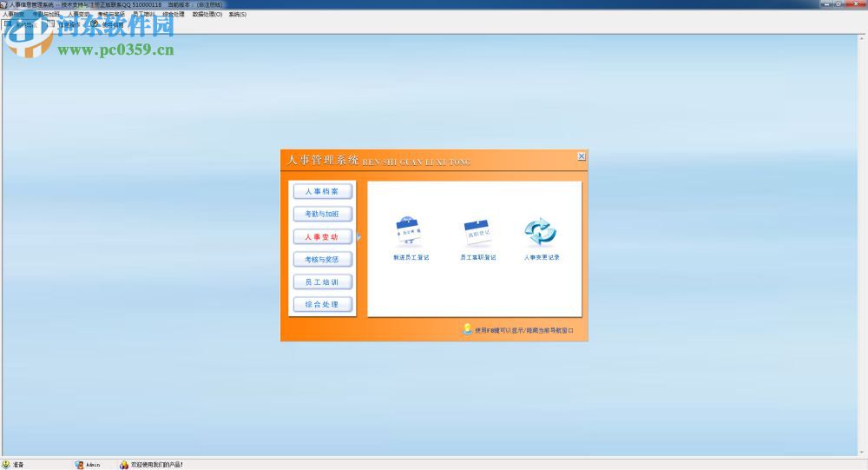Click the 准备 status icon in status bar
This screenshot has width=868, height=470.
coord(6,465)
